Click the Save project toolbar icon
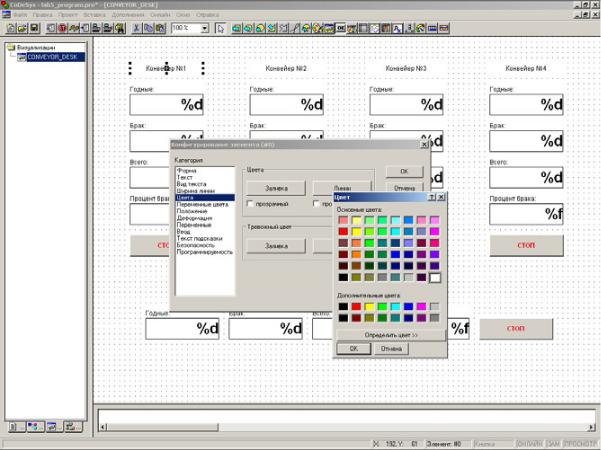Screen dimensions: 601x450 [35, 29]
